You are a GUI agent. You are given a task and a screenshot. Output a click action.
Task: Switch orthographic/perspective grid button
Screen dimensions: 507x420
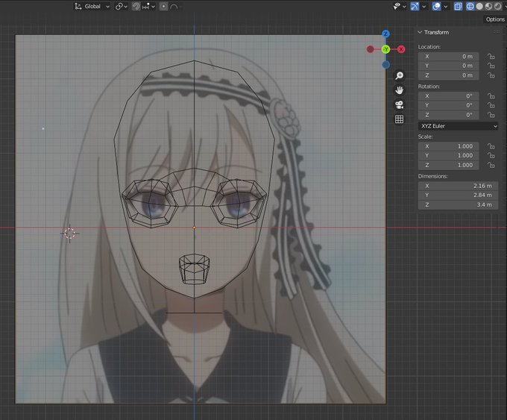(400, 119)
